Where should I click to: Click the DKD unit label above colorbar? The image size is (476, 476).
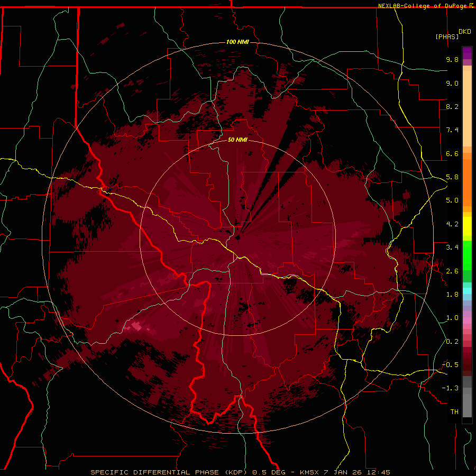click(x=464, y=32)
